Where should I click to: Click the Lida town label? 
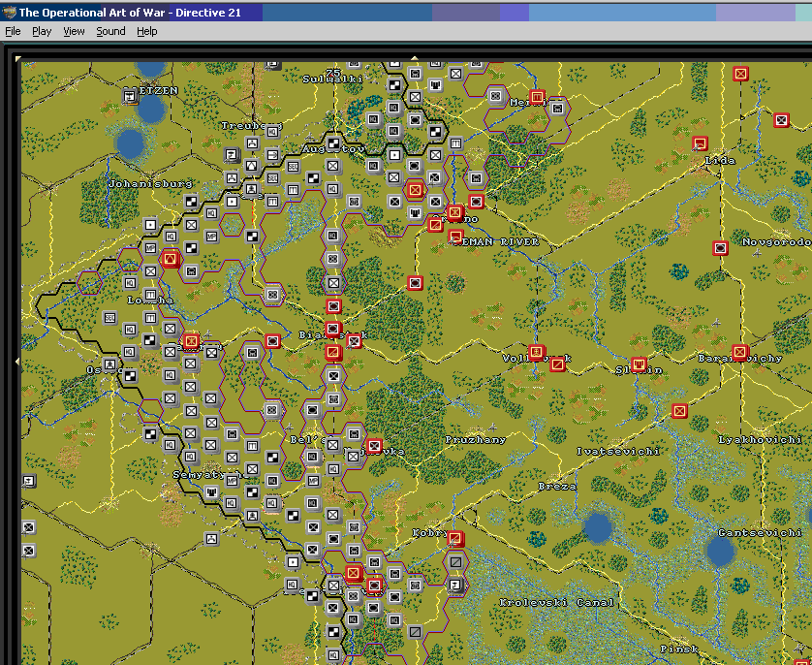coord(720,161)
